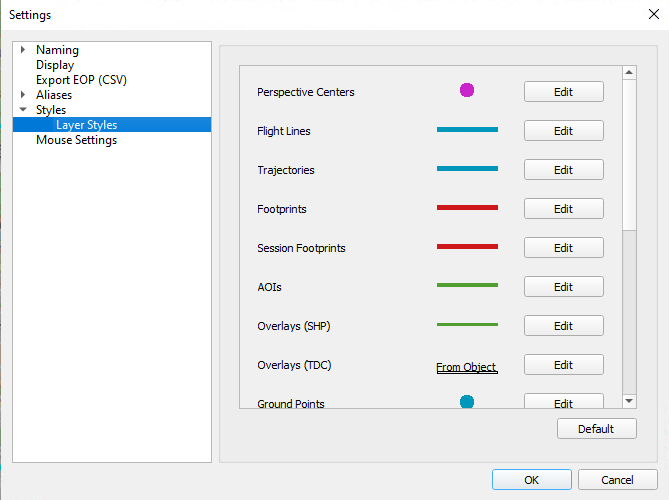Edit the Overlays (SHP) style
Viewport: 669px width, 500px height.
563,326
